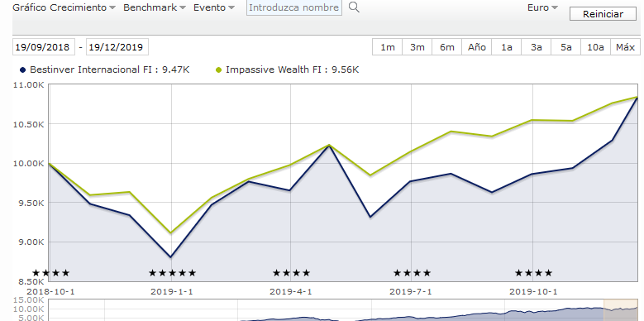Open the Gráfico Crecimiento dropdown
Screen dimensions: 644x321
pyautogui.click(x=64, y=7)
